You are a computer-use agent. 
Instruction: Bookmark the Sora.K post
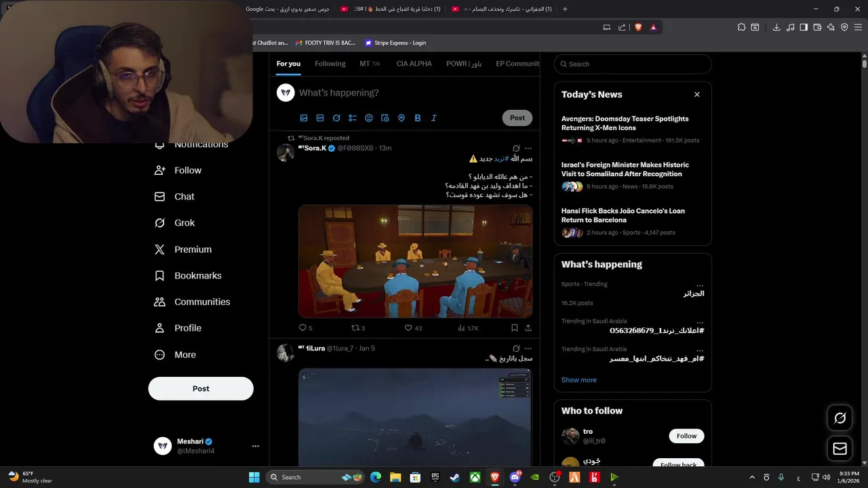point(515,328)
